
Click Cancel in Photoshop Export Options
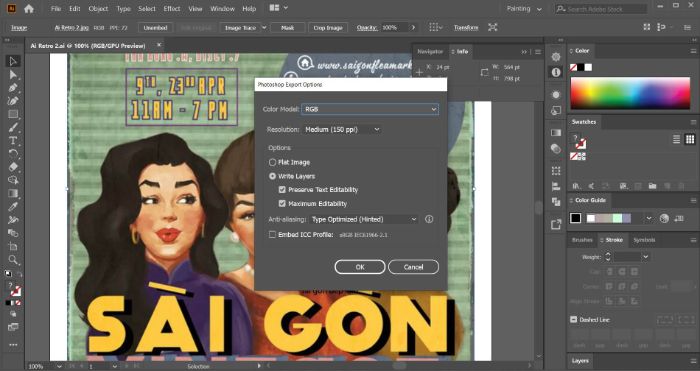pyautogui.click(x=413, y=267)
